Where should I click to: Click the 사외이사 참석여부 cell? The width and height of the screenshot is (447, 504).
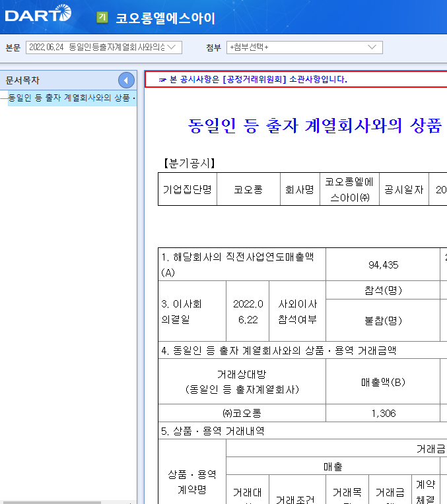coord(297,311)
